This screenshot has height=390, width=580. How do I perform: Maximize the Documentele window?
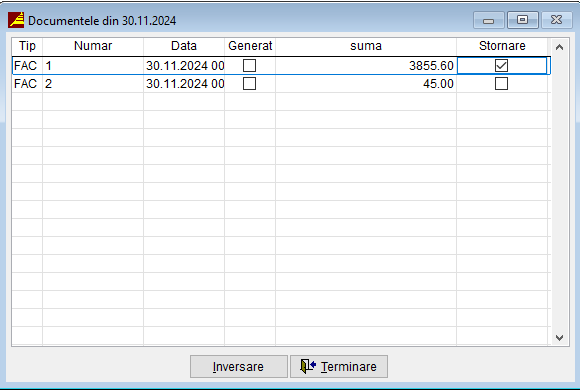(x=522, y=20)
